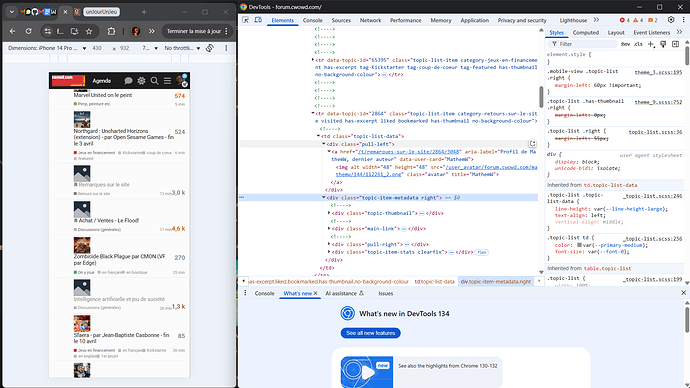Screen dimensions: 690x388
Task: Switch to the Computed styles tab
Action: coord(586,33)
